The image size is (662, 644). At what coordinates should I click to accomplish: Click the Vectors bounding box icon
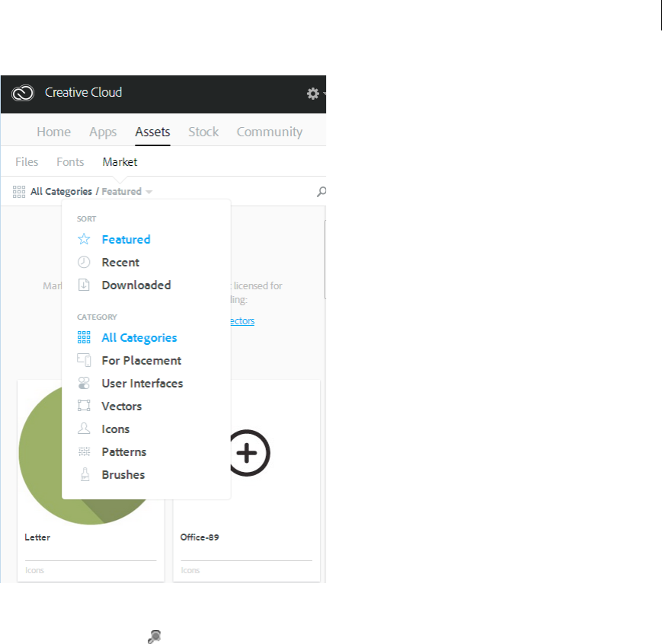pyautogui.click(x=84, y=406)
